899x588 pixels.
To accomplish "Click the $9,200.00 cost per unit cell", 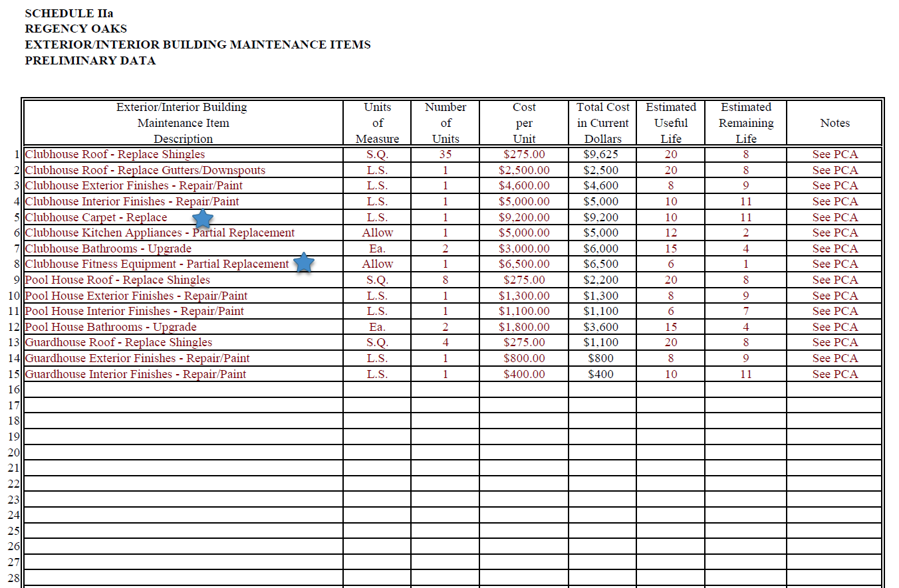I will (524, 217).
